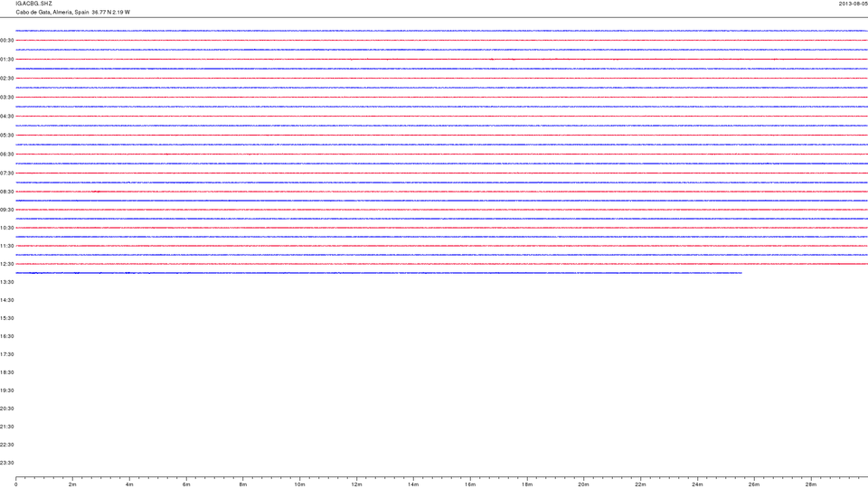Select the 02:30 time label
Viewport: 868px width, 488px height.
pyautogui.click(x=6, y=79)
